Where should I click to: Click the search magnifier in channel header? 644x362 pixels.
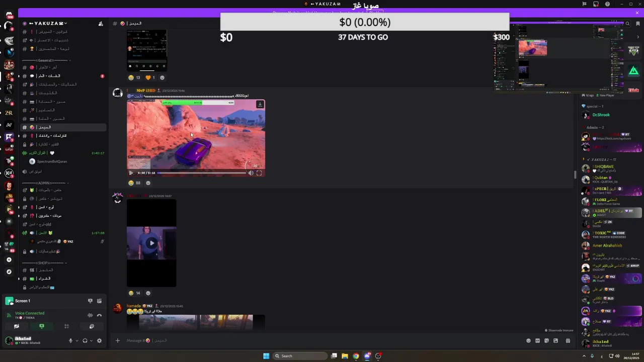627,24
